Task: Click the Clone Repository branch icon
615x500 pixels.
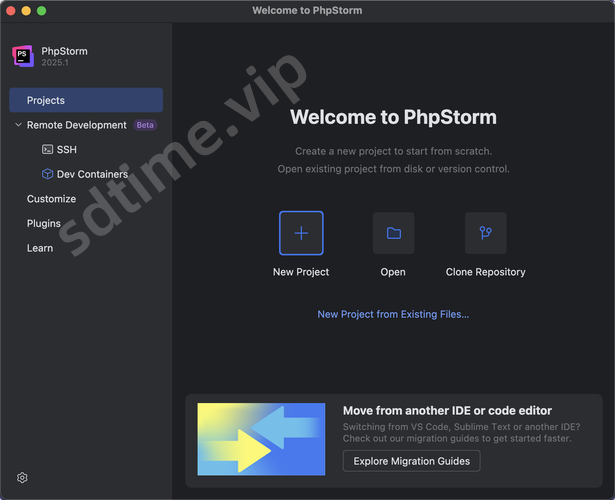Action: coord(485,233)
